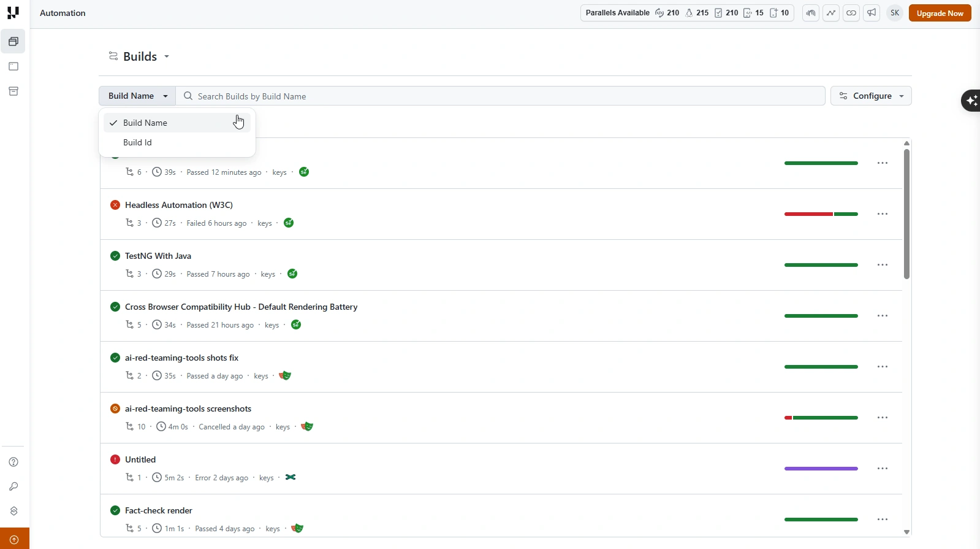Image resolution: width=980 pixels, height=549 pixels.
Task: Click cancelled status icon of ai-red-teaming-tools screenshots
Action: click(115, 409)
